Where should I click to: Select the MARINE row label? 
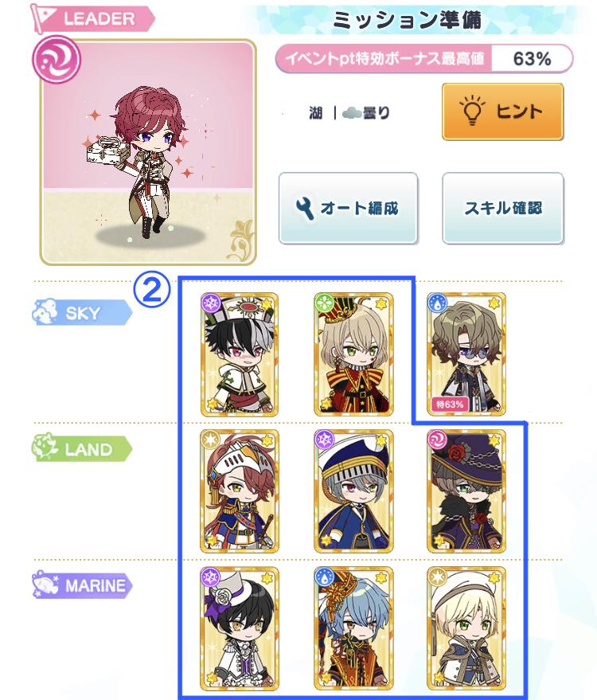(82, 585)
